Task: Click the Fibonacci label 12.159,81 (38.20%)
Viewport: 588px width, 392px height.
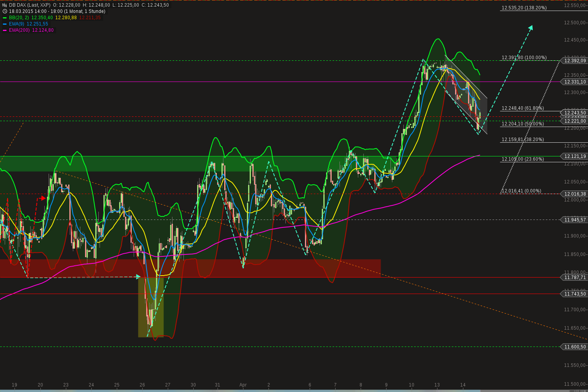Action: [523, 140]
